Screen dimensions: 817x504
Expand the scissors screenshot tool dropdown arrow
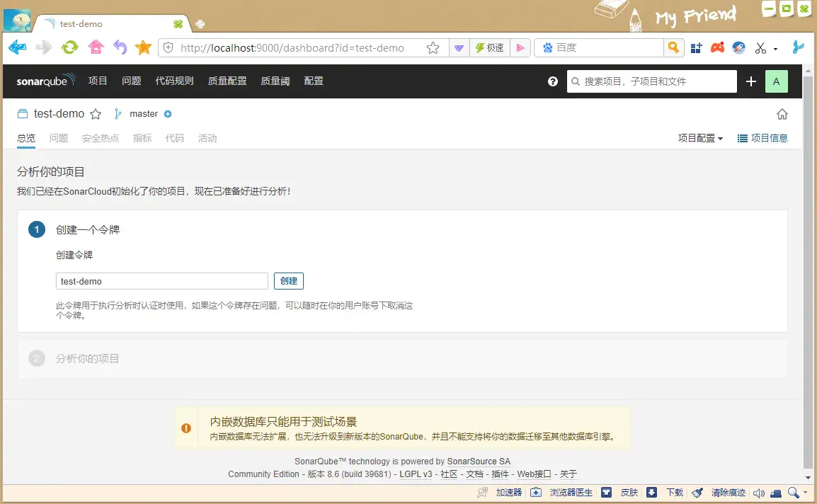[x=776, y=49]
